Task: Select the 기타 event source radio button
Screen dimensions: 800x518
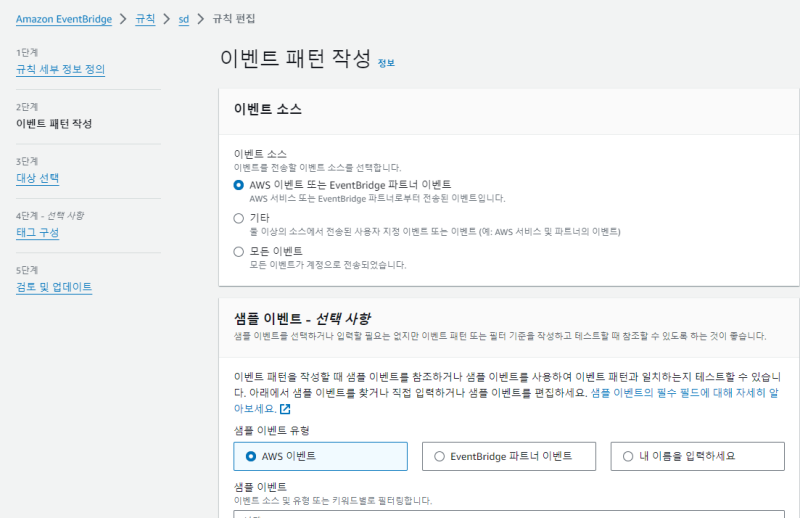Action: [238, 217]
